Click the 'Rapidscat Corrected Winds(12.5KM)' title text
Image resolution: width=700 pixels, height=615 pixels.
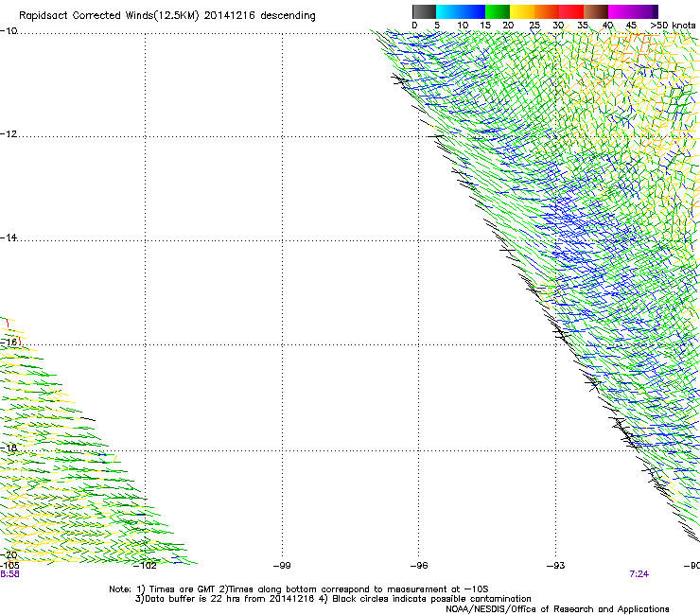[x=109, y=16]
